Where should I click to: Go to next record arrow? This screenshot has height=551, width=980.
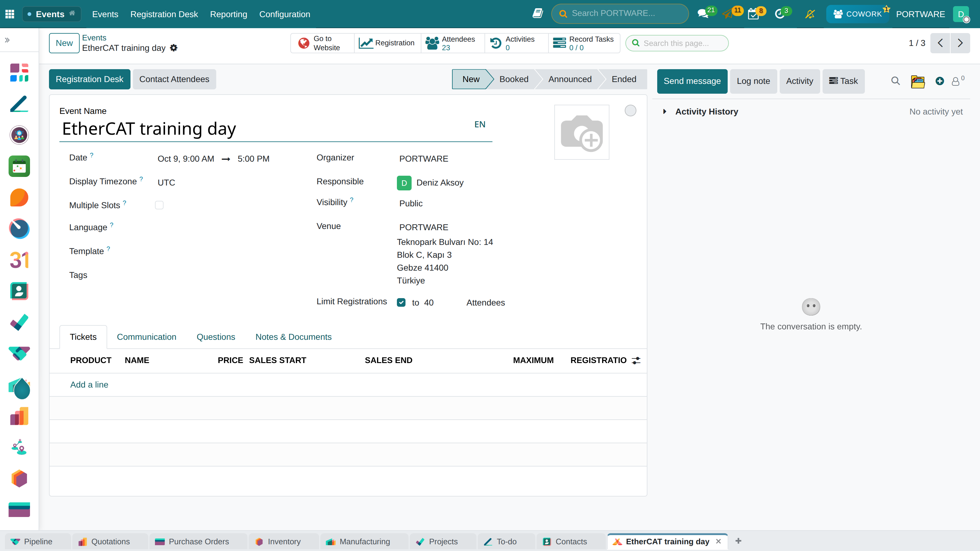pyautogui.click(x=960, y=43)
